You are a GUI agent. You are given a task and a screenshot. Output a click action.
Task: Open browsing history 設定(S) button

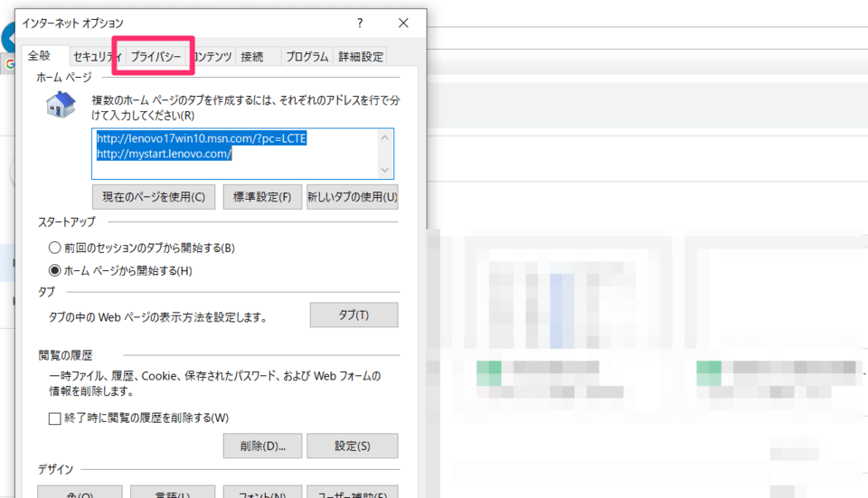352,446
